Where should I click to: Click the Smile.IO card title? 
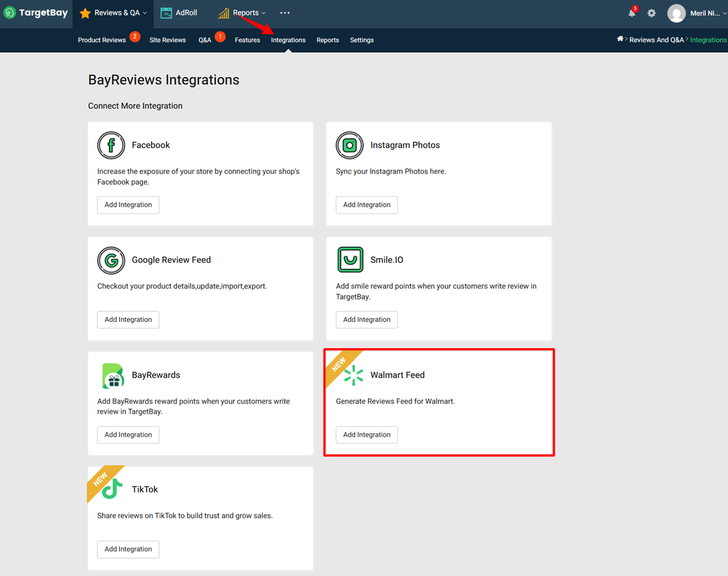coord(387,260)
